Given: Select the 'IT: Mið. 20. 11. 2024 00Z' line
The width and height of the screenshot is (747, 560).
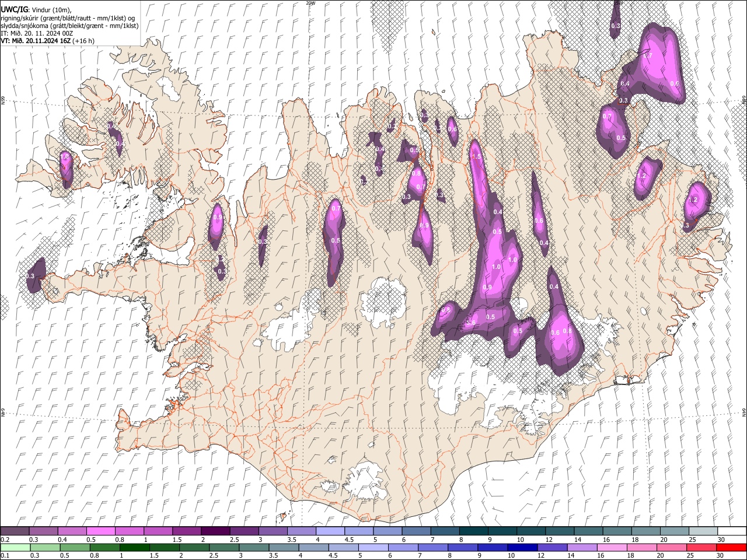Looking at the screenshot, I should point(37,33).
